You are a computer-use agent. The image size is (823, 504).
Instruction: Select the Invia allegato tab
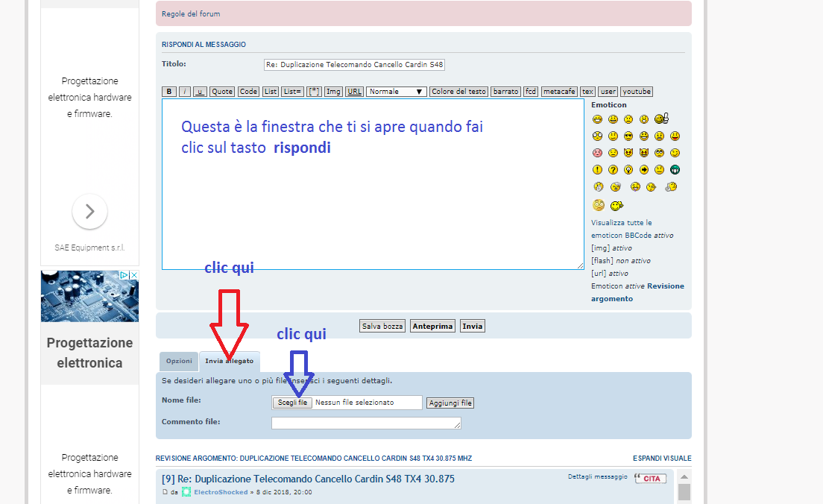click(x=229, y=361)
